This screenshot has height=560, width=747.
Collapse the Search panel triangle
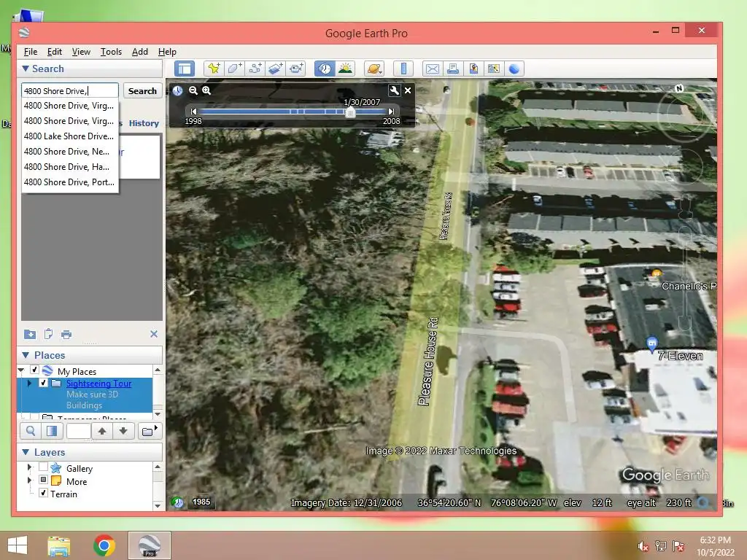point(26,69)
